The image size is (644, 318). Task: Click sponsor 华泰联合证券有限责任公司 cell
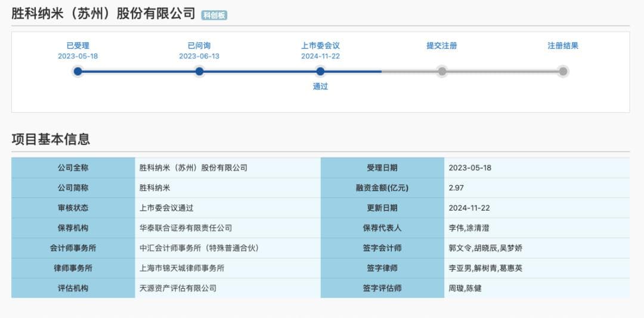[x=185, y=228]
